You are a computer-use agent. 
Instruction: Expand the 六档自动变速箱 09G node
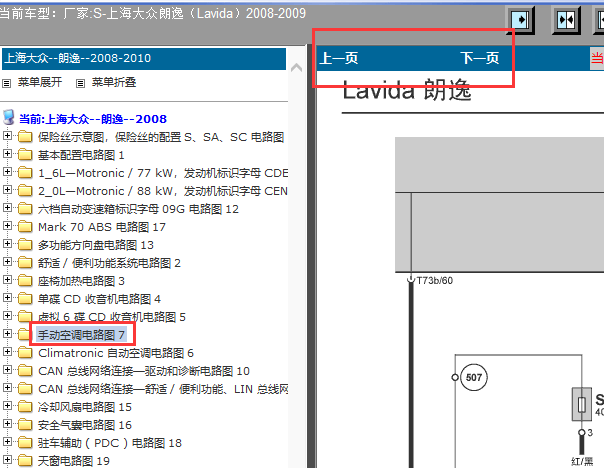[x=7, y=208]
